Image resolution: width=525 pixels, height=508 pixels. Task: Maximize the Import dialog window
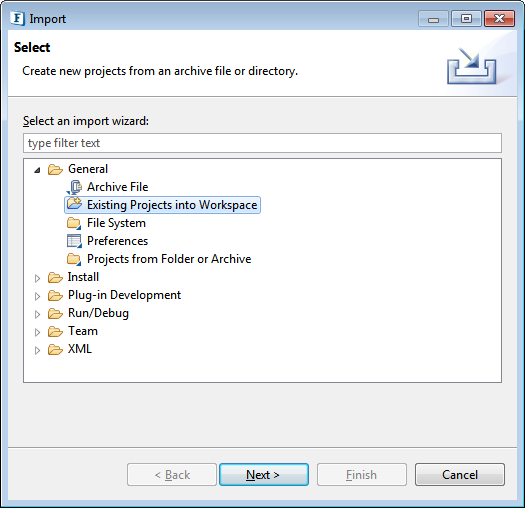point(466,18)
